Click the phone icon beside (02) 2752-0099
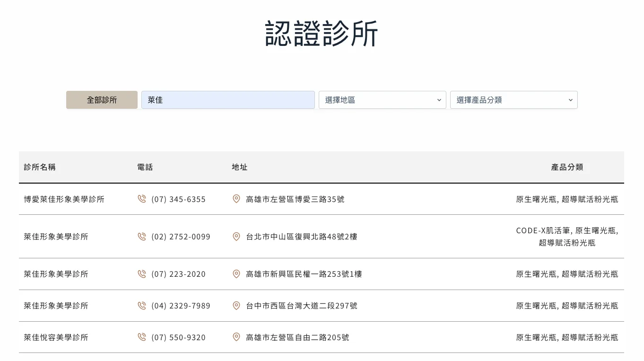644x361 pixels. click(x=142, y=237)
